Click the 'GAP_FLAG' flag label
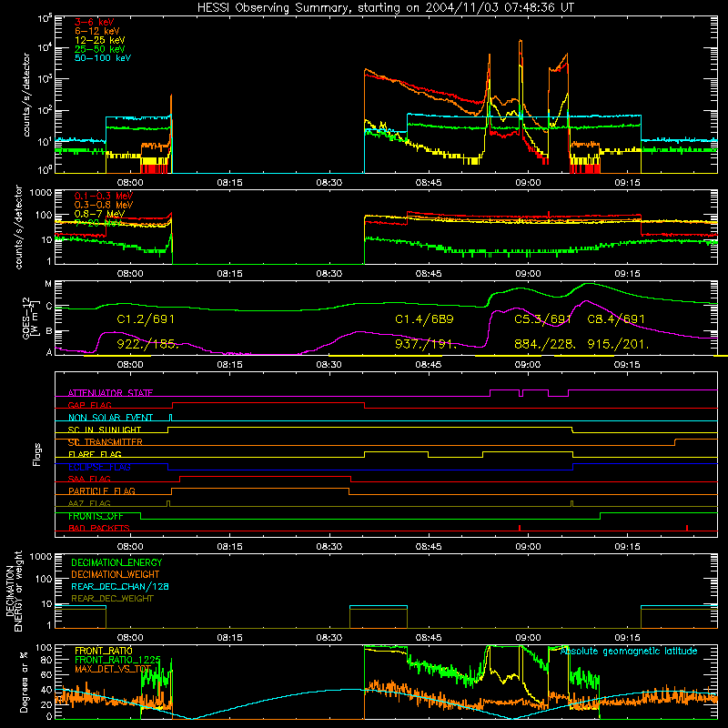This screenshot has width=728, height=728. 89,405
